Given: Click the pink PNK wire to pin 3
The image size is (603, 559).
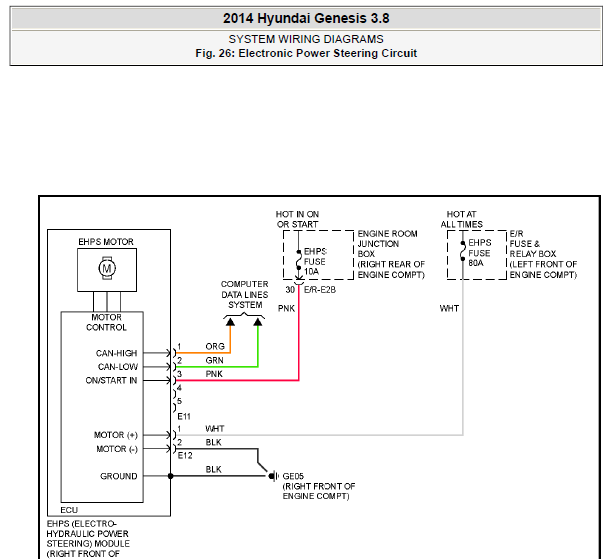Looking at the screenshot, I should pos(237,380).
